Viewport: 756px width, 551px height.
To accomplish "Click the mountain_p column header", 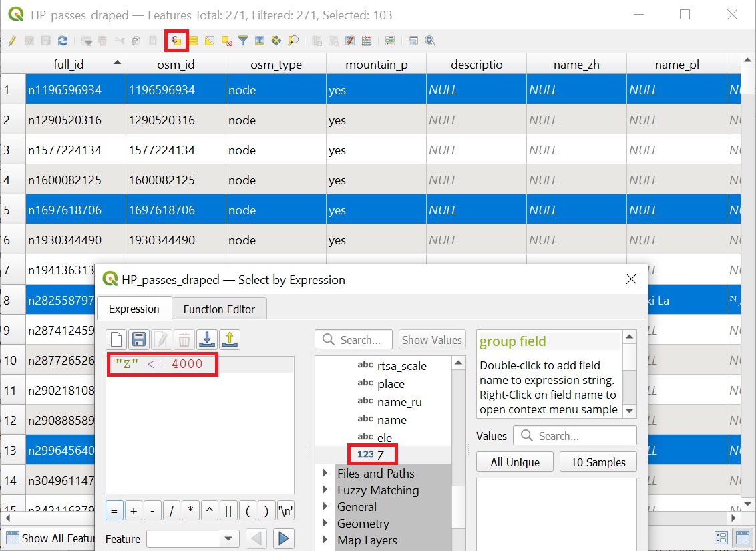I will click(377, 64).
